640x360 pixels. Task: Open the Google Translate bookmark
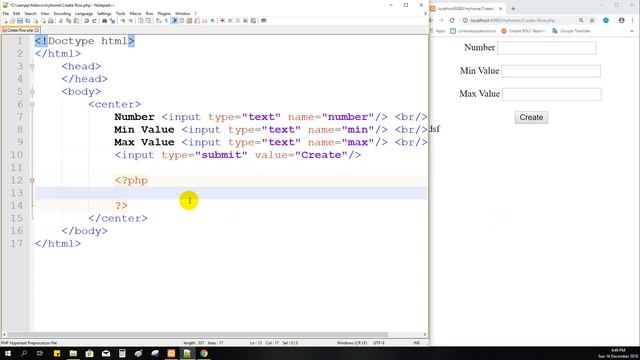coord(571,31)
